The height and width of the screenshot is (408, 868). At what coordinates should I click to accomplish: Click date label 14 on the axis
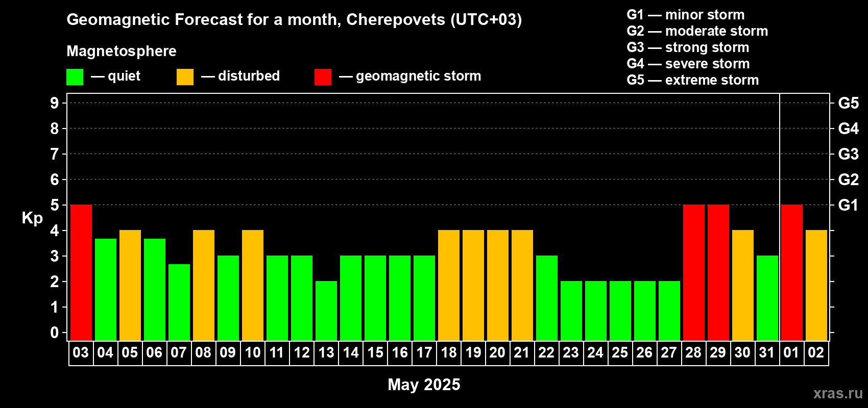350,353
